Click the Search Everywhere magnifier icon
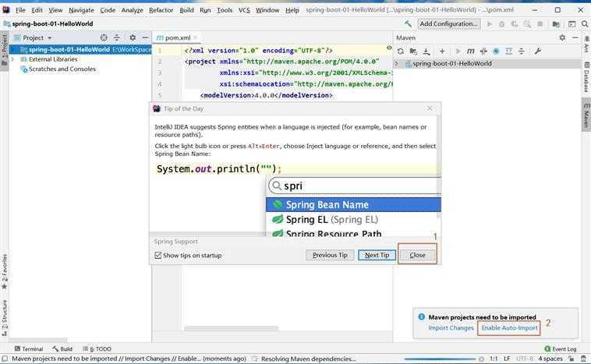 coord(585,23)
